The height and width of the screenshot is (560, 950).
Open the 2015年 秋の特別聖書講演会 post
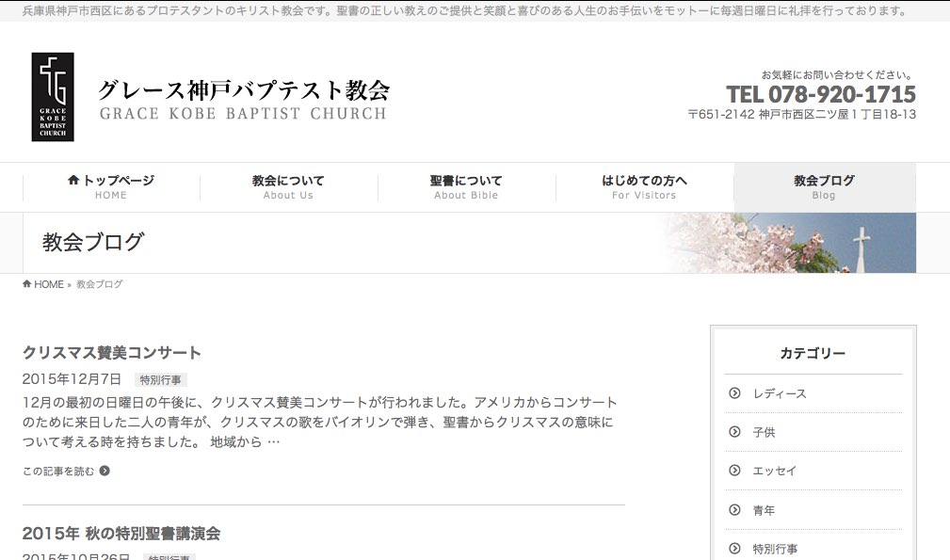121,534
